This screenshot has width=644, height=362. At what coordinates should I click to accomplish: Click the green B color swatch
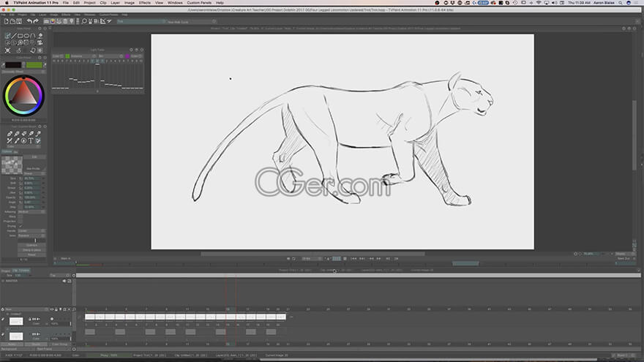[x=34, y=65]
